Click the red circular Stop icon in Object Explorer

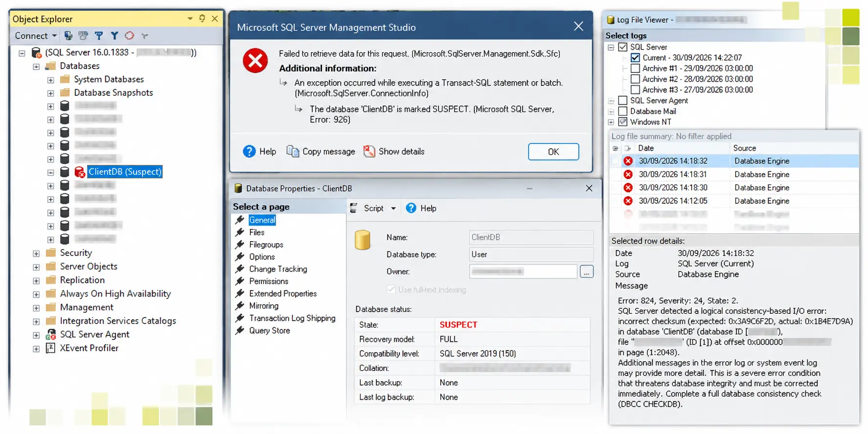[x=129, y=36]
